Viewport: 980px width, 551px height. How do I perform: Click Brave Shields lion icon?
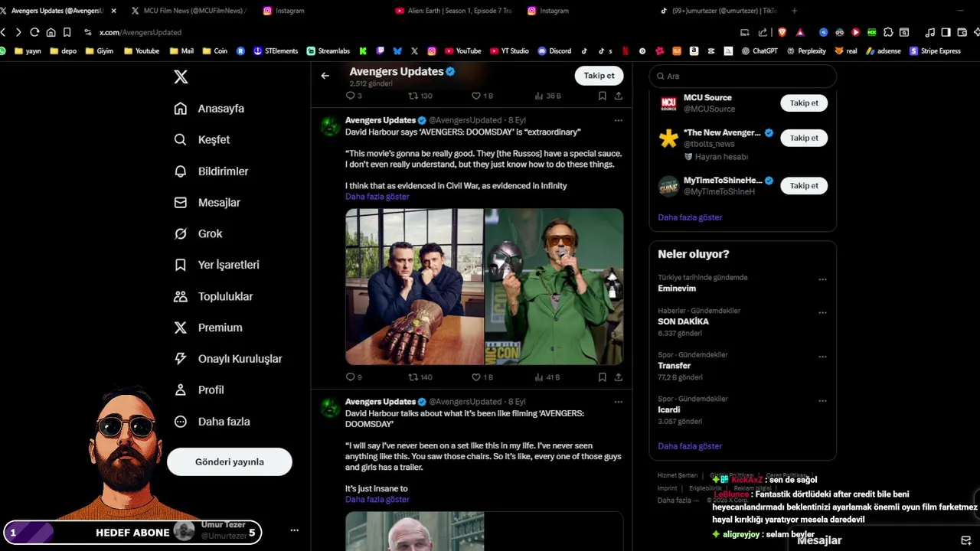[x=782, y=32]
